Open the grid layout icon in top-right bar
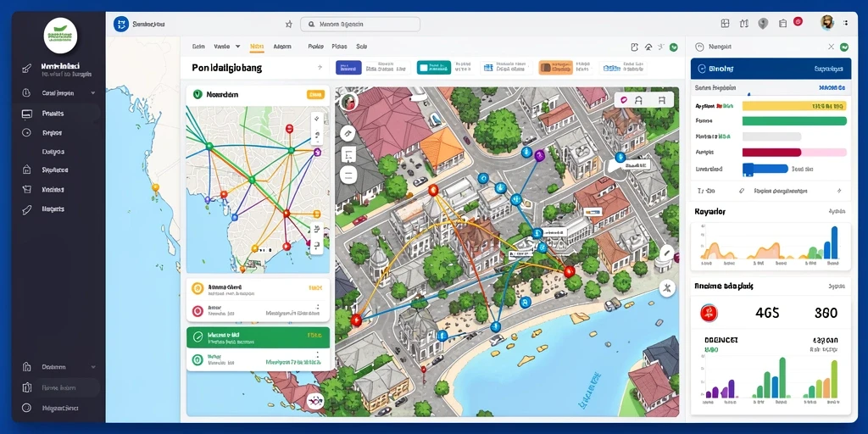Image resolution: width=868 pixels, height=434 pixels. pos(725,23)
